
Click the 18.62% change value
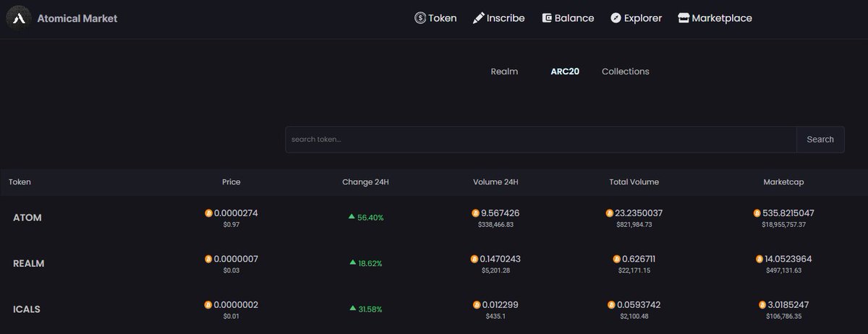pyautogui.click(x=370, y=263)
